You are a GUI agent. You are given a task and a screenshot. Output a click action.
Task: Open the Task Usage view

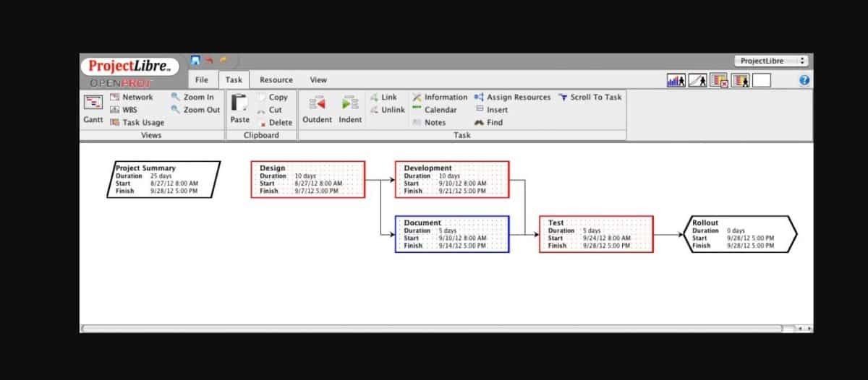click(137, 123)
